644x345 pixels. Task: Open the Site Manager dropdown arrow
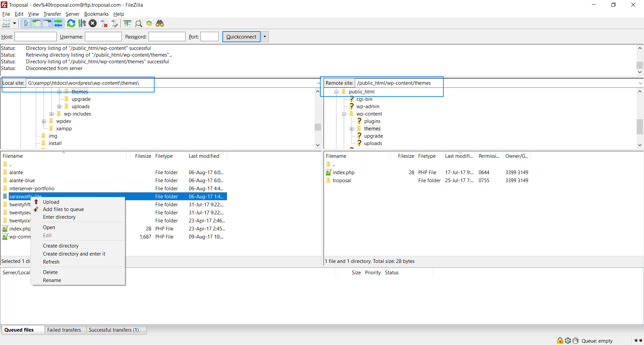[x=14, y=23]
